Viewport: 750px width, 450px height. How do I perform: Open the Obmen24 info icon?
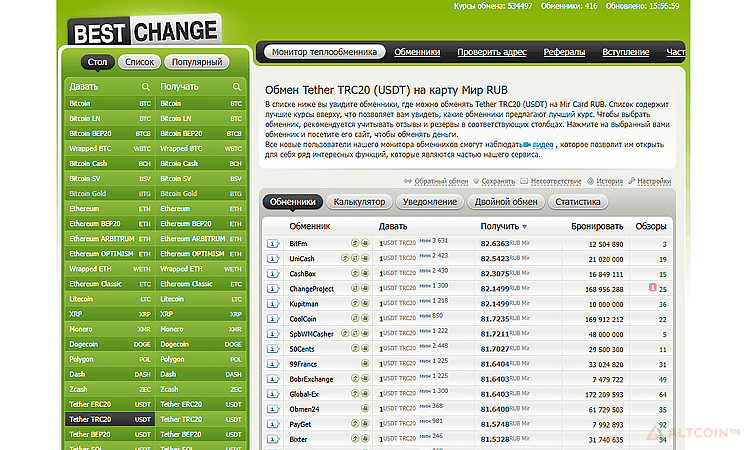[273, 409]
